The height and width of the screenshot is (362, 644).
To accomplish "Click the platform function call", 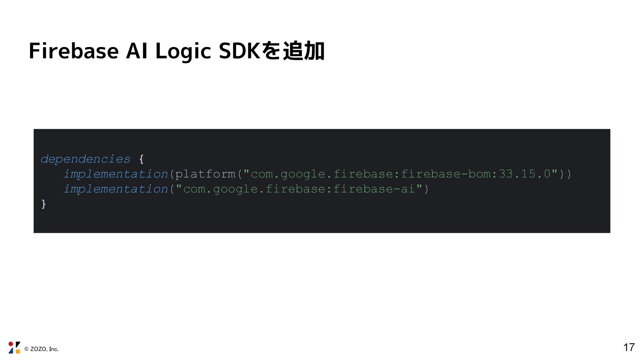I will pos(205,174).
